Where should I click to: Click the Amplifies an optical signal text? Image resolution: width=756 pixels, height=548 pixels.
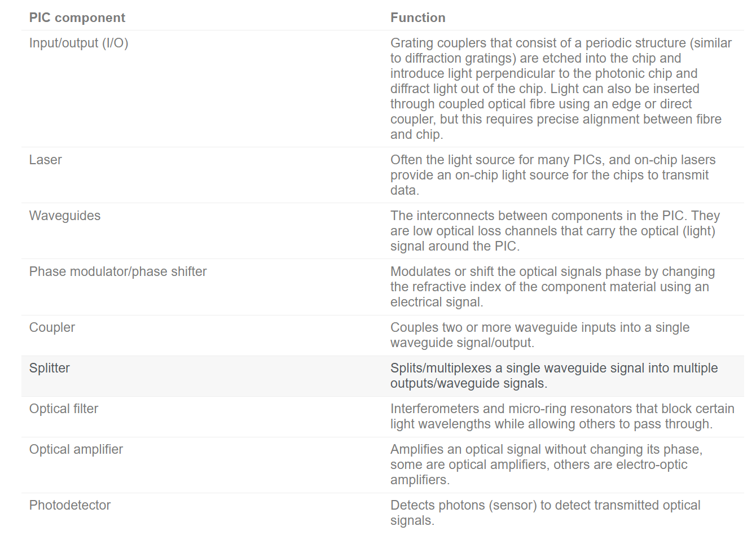pos(546,464)
